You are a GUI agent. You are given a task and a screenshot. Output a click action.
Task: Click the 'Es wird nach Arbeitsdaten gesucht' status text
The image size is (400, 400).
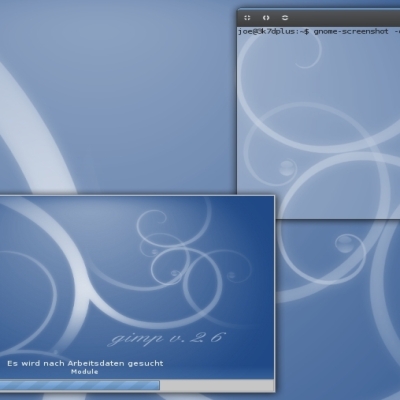[x=85, y=363]
